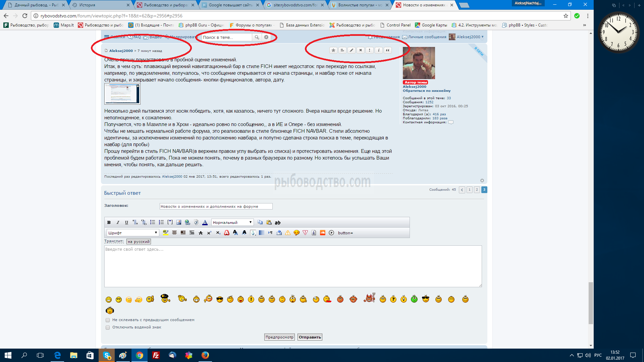This screenshot has width=644, height=362.
Task: Click the search magnifier in topic search
Action: click(x=257, y=37)
